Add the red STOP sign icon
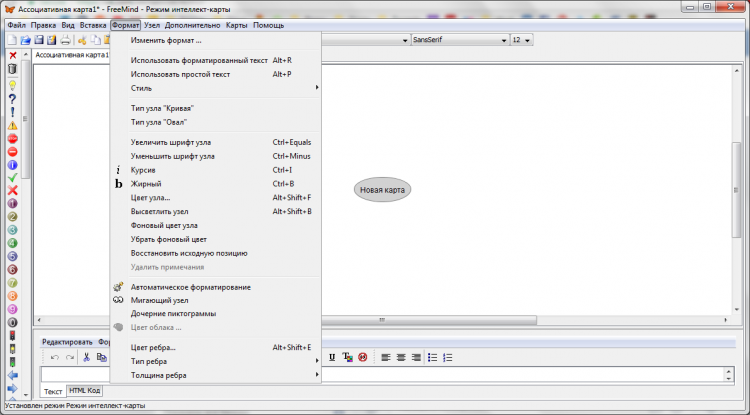The height and width of the screenshot is (415, 750). tap(13, 139)
